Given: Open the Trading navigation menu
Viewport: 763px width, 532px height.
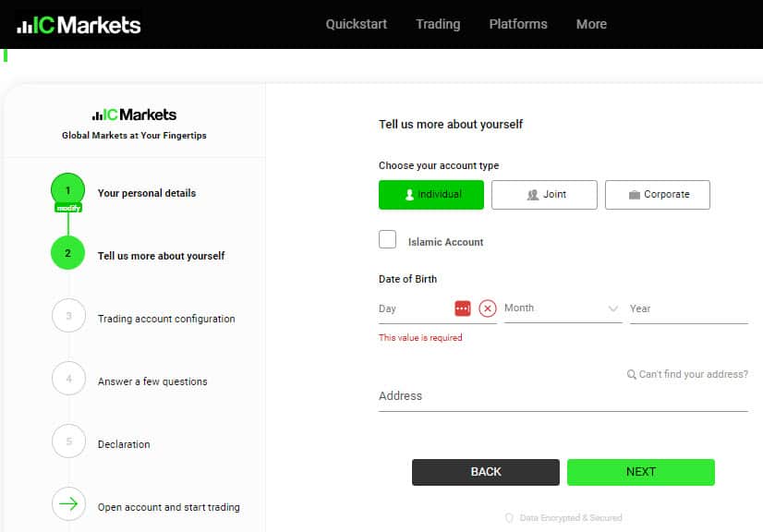Looking at the screenshot, I should pyautogui.click(x=438, y=24).
